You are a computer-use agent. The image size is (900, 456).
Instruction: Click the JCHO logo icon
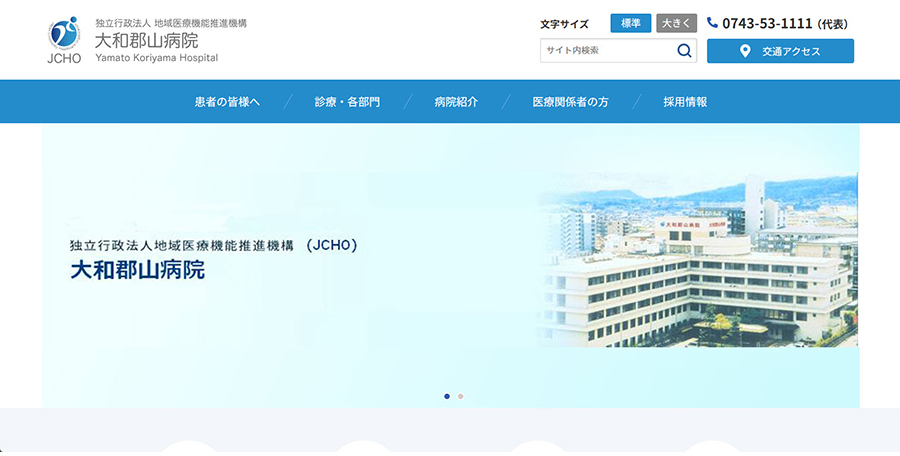(x=64, y=40)
